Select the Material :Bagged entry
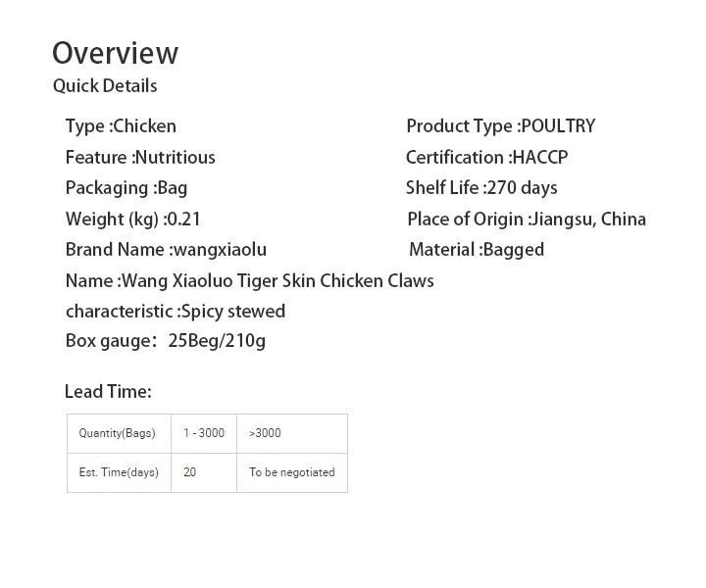The height and width of the screenshot is (588, 706). (x=477, y=250)
